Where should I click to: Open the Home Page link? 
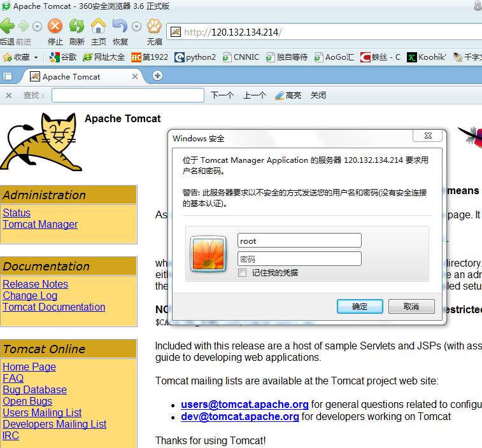(29, 367)
